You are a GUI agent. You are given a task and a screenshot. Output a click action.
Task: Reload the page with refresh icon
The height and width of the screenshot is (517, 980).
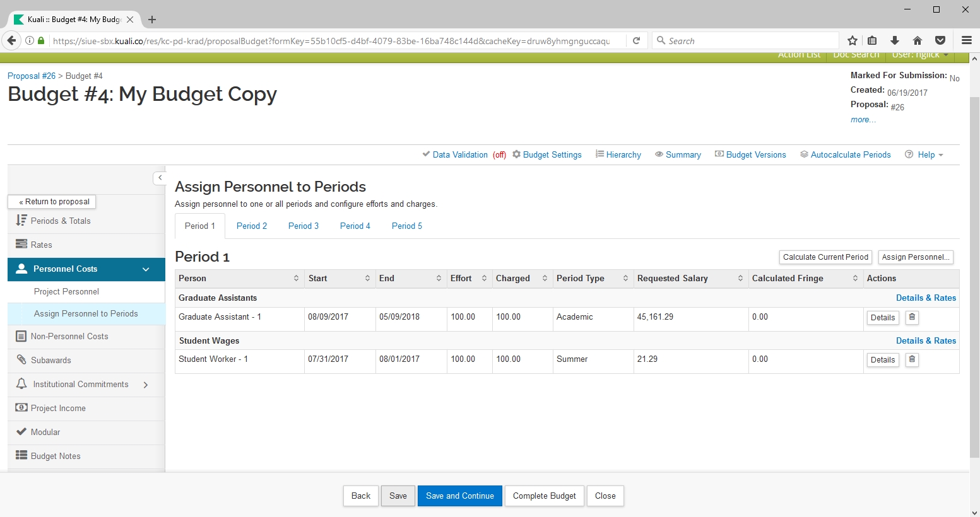click(x=637, y=40)
